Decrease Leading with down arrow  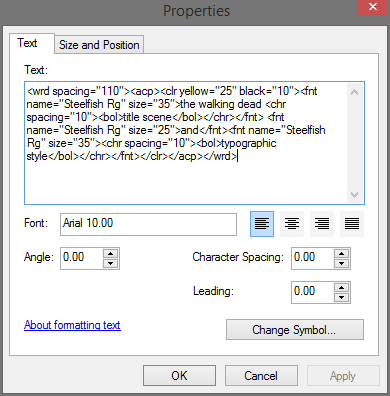point(341,297)
